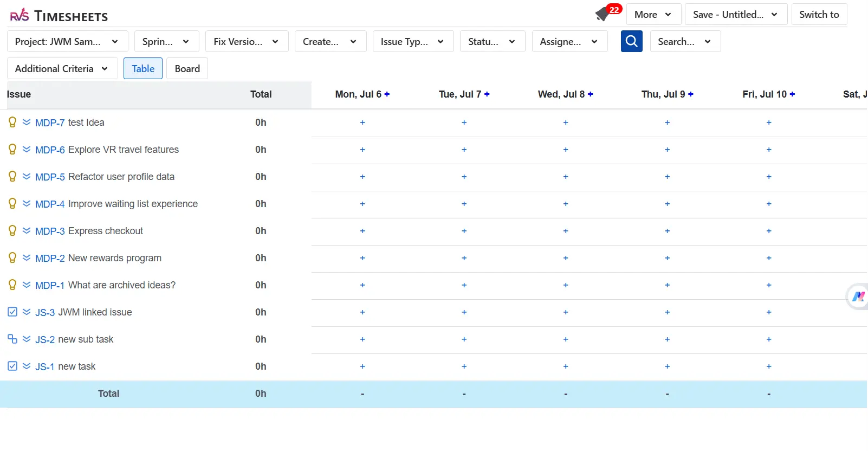Open the Status filter dropdown
Image resolution: width=868 pixels, height=451 pixels.
(x=493, y=41)
